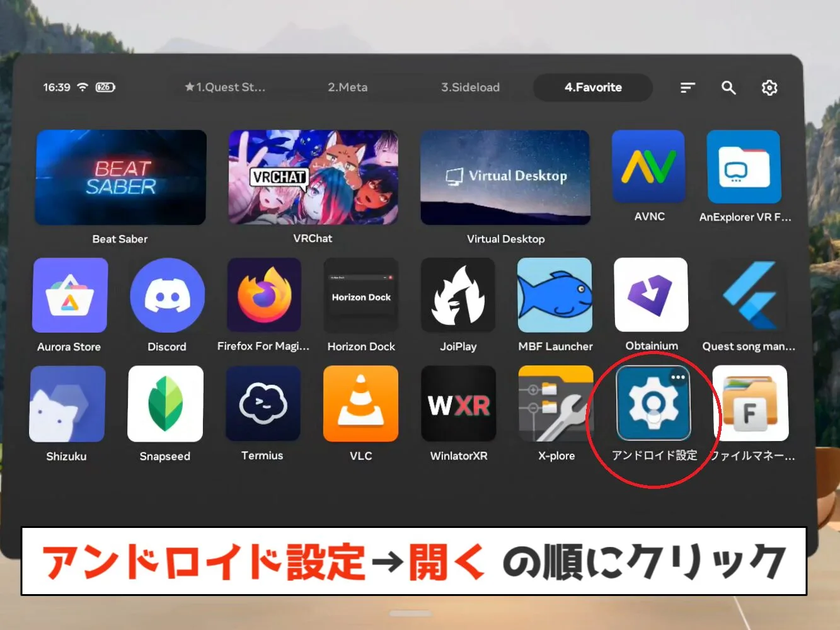
Task: Open the JoiPlay app icon
Action: coord(458,295)
